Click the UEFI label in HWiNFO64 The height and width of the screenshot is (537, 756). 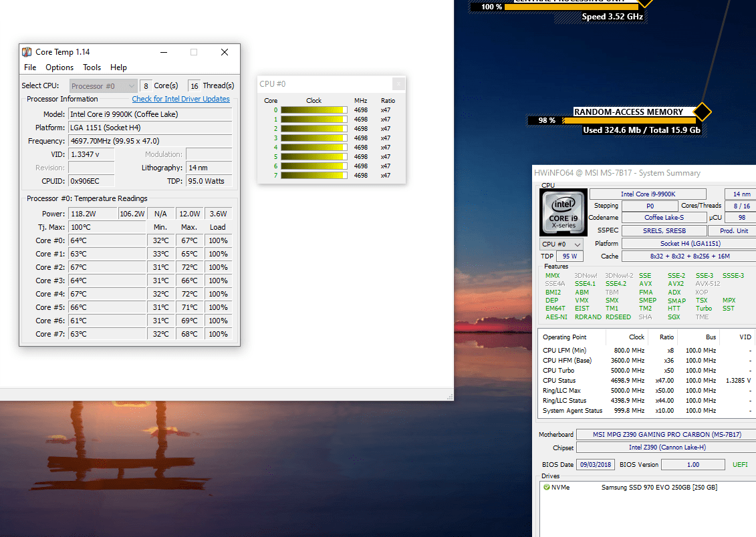(x=740, y=465)
